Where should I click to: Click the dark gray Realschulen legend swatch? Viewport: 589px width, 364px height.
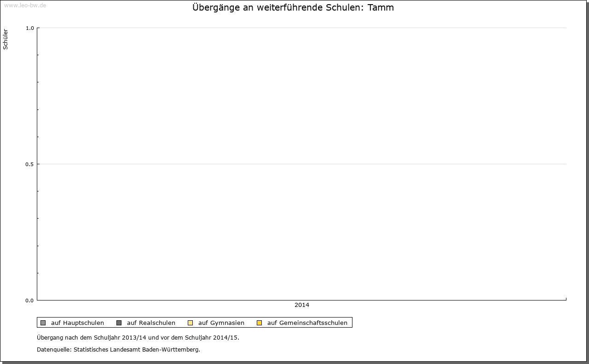coord(119,323)
